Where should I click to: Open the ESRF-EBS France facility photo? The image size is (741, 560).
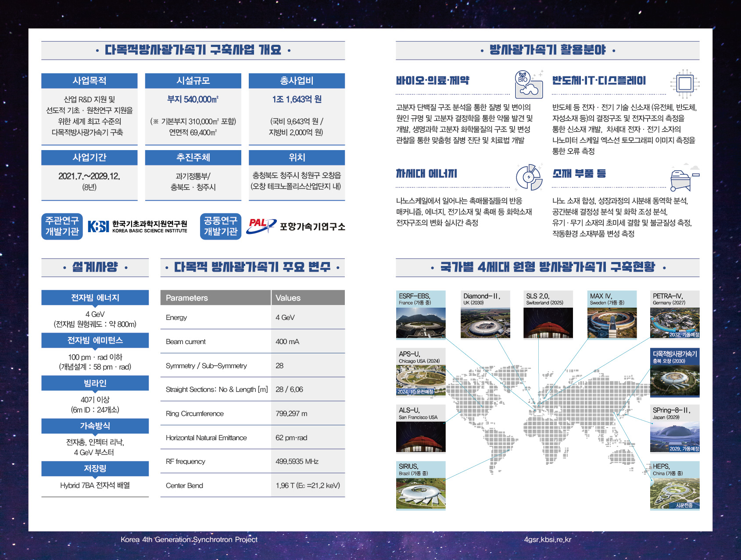[x=421, y=323]
